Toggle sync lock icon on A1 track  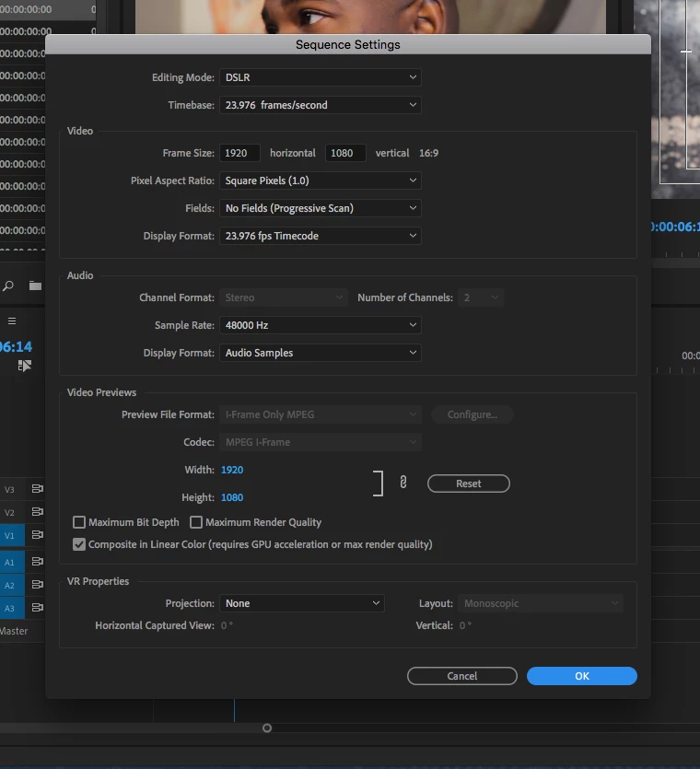[x=37, y=561]
